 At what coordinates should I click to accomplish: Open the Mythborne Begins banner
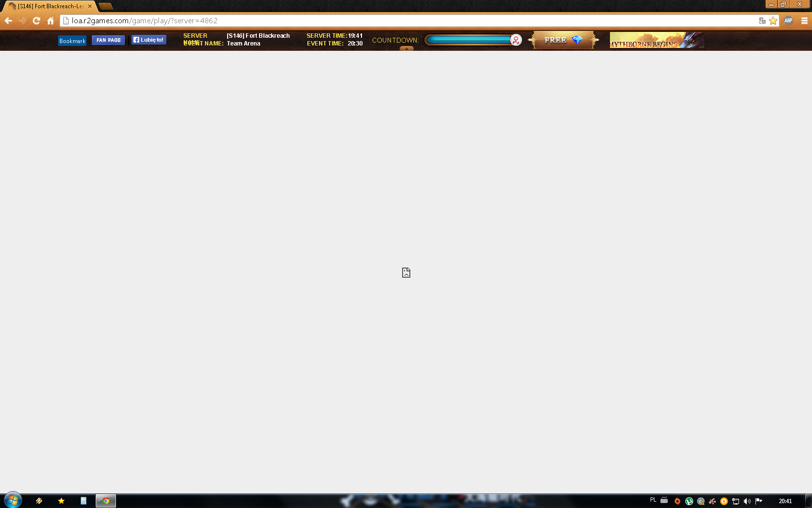pyautogui.click(x=656, y=40)
